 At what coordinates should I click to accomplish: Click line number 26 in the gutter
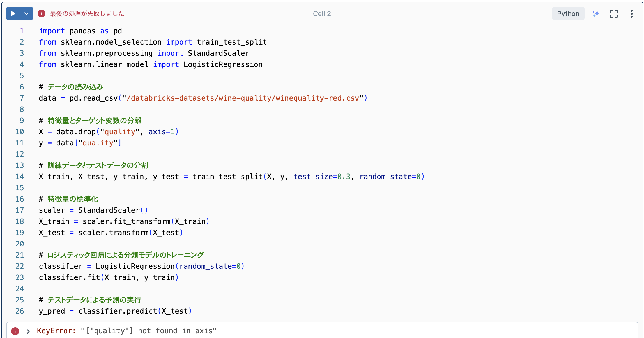pyautogui.click(x=20, y=311)
